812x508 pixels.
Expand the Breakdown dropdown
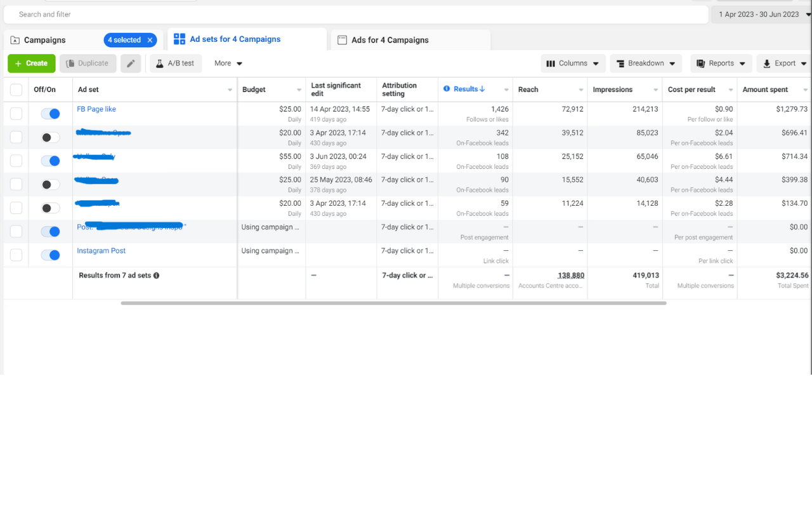click(645, 63)
